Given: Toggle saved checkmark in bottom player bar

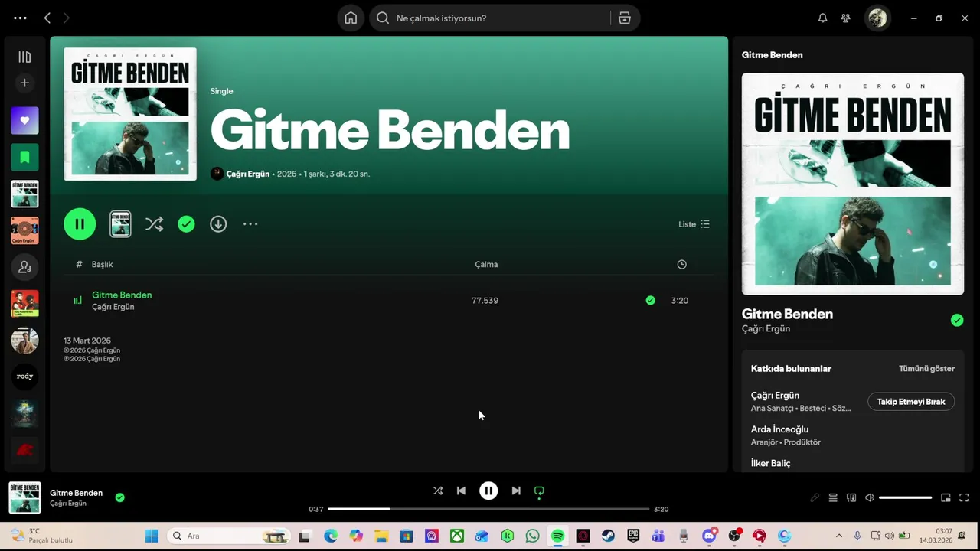Looking at the screenshot, I should pos(119,497).
